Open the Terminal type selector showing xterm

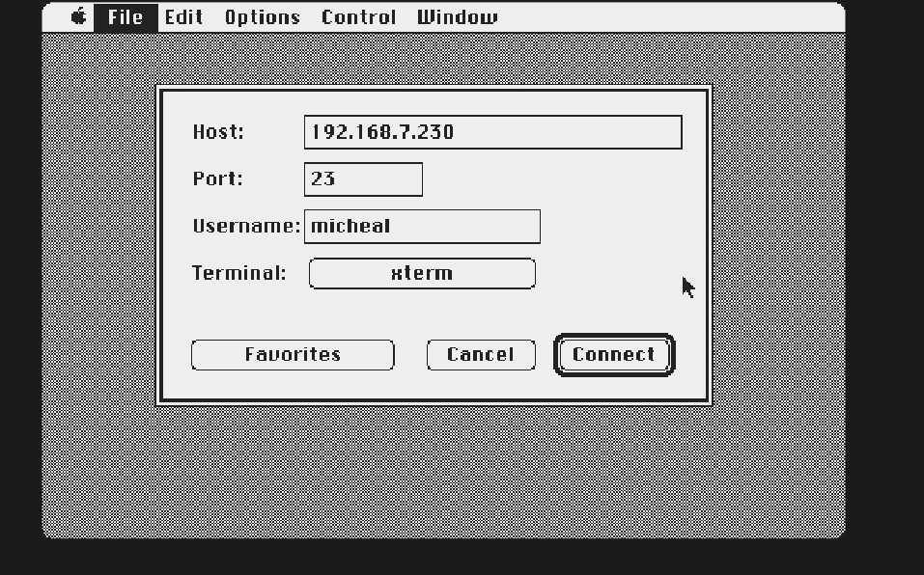coord(422,273)
